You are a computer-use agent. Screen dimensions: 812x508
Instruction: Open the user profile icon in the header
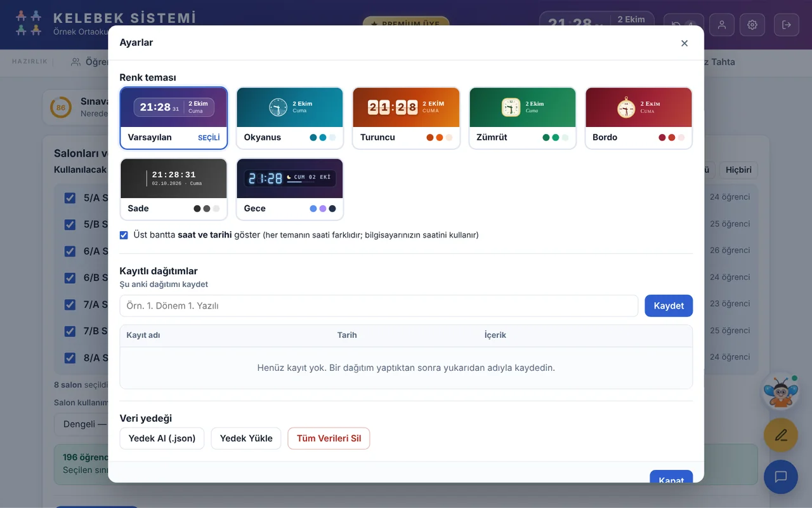click(x=722, y=25)
